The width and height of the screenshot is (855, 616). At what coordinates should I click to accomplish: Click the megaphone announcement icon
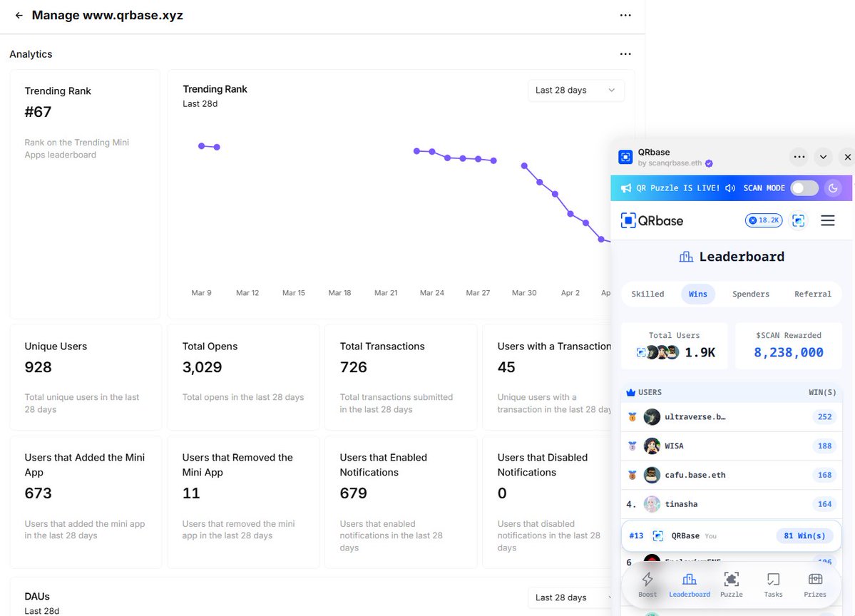tap(626, 188)
